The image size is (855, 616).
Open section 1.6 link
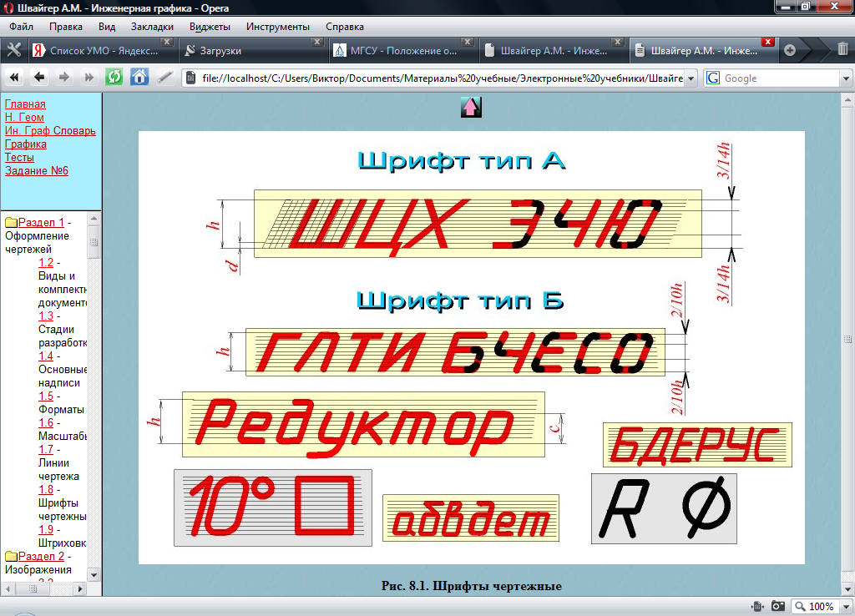click(x=46, y=423)
